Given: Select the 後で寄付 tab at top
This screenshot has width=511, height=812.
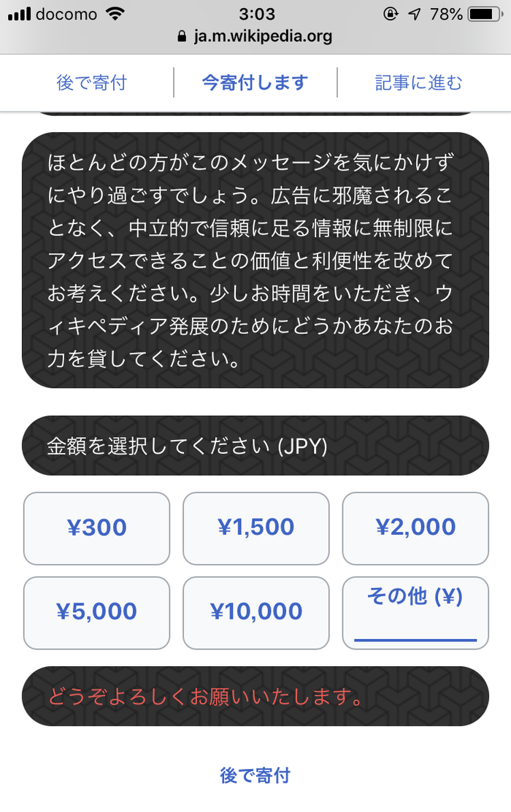Looking at the screenshot, I should coord(91,82).
